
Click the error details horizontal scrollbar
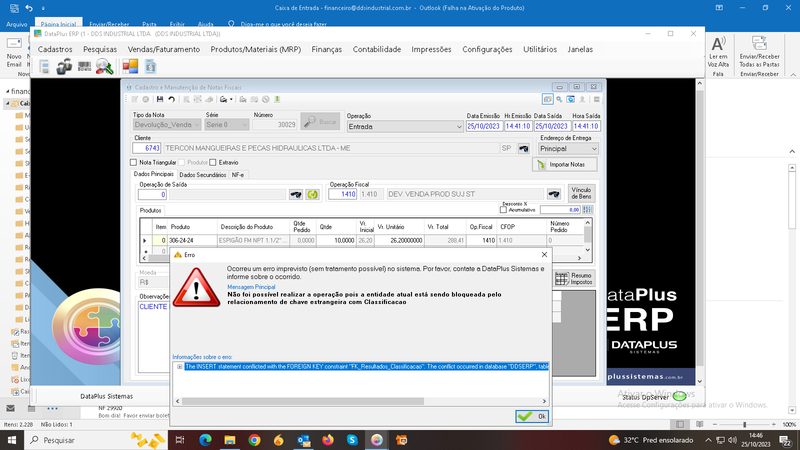pos(303,401)
